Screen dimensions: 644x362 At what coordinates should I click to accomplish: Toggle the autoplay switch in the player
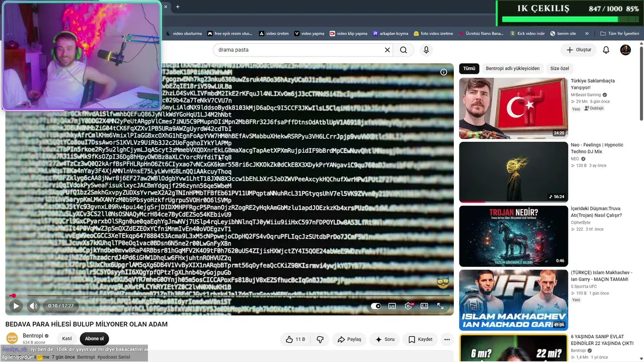(376, 306)
